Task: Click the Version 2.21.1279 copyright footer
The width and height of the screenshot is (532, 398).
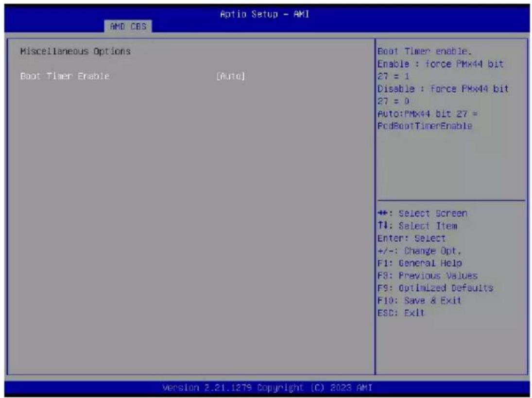Action: click(x=267, y=387)
